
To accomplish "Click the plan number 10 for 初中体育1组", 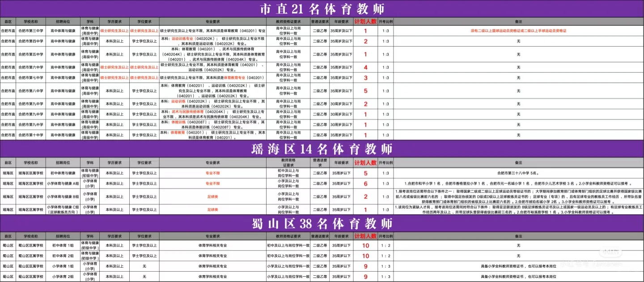I will (366, 245).
